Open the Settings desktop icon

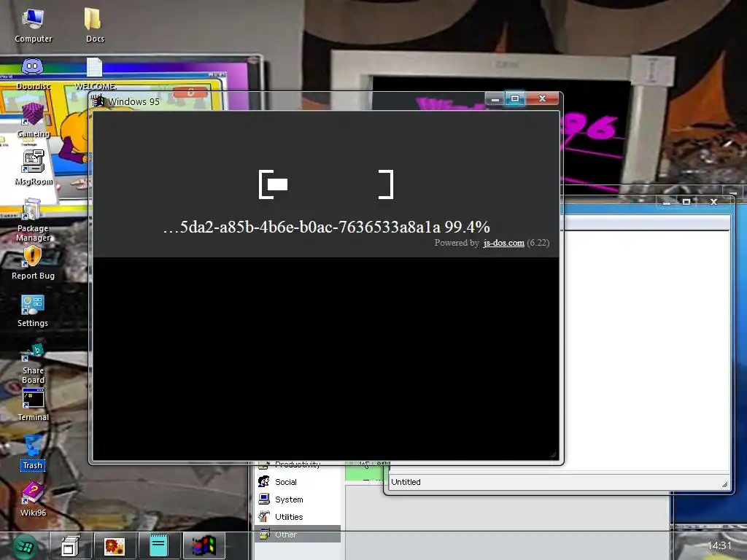[x=32, y=311]
